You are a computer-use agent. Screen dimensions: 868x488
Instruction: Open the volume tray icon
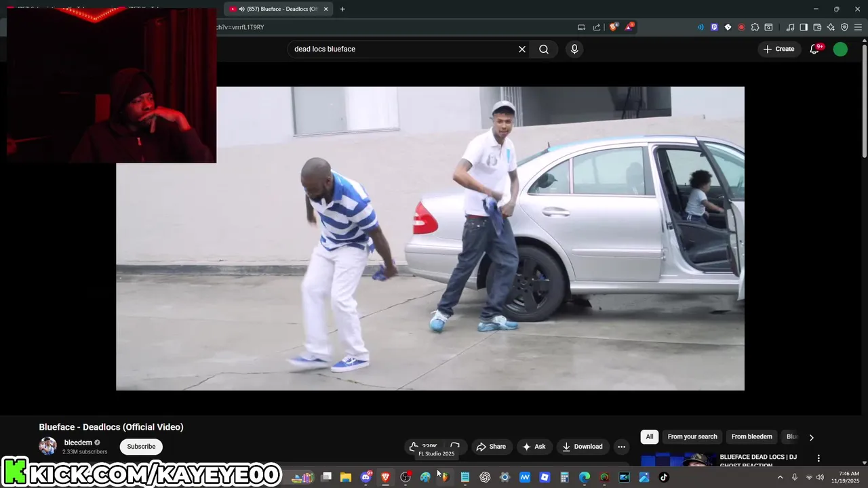click(x=820, y=477)
